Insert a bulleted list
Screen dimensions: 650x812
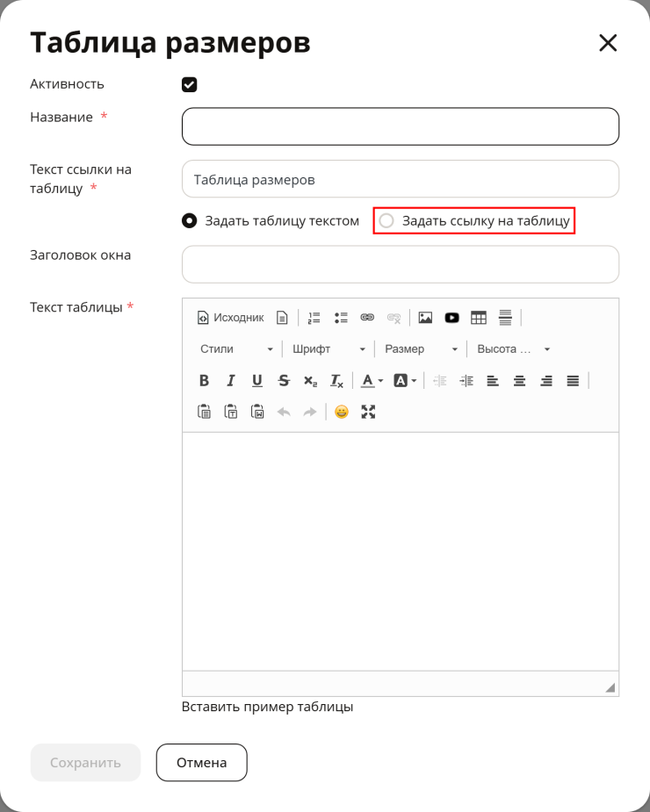click(x=341, y=318)
